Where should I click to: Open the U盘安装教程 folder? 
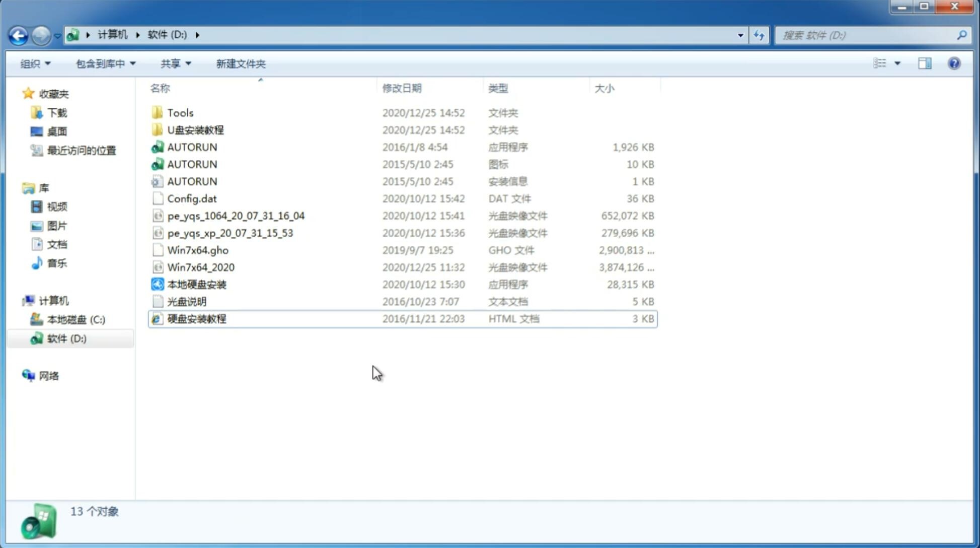pyautogui.click(x=195, y=130)
